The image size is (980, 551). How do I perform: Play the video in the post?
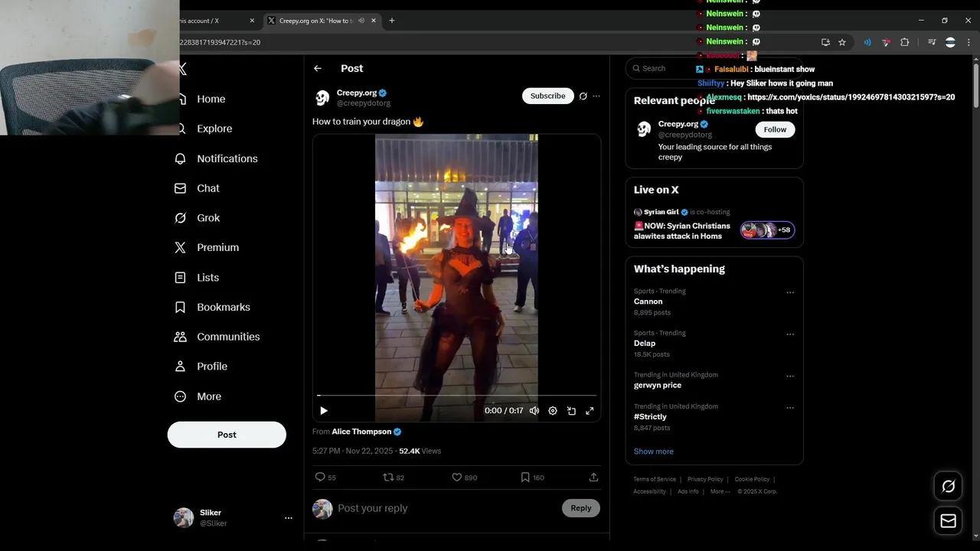point(324,411)
